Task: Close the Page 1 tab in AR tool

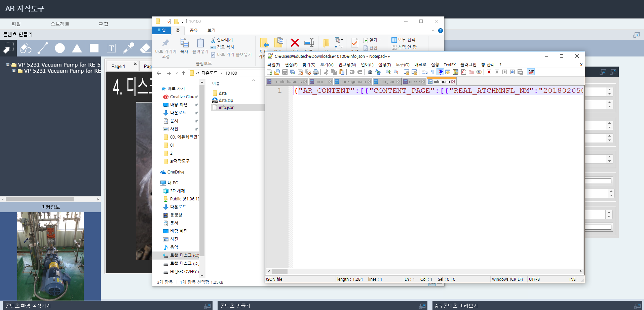Action: pyautogui.click(x=135, y=64)
